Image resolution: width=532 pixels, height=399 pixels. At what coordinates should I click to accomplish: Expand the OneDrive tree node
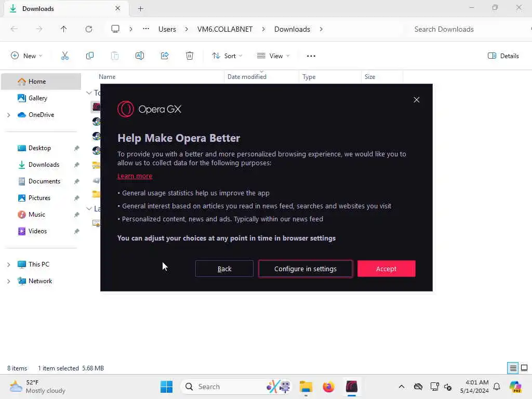coord(8,115)
